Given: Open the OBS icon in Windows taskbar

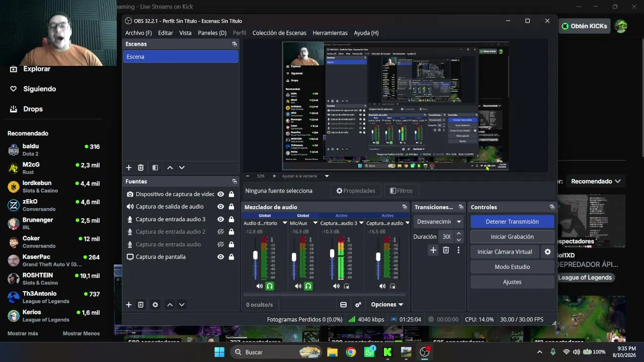Looking at the screenshot, I should point(425,352).
